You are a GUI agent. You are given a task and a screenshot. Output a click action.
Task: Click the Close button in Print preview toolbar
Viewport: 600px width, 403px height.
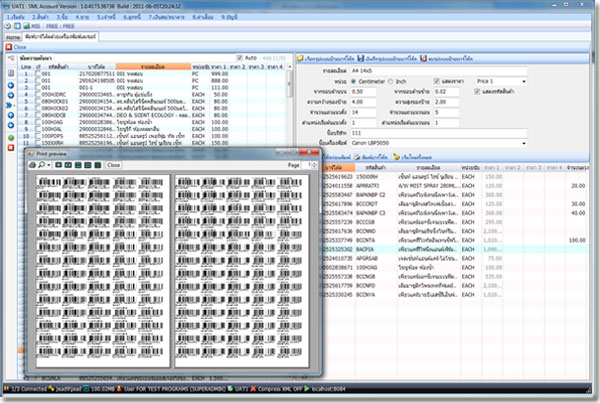[x=113, y=165]
